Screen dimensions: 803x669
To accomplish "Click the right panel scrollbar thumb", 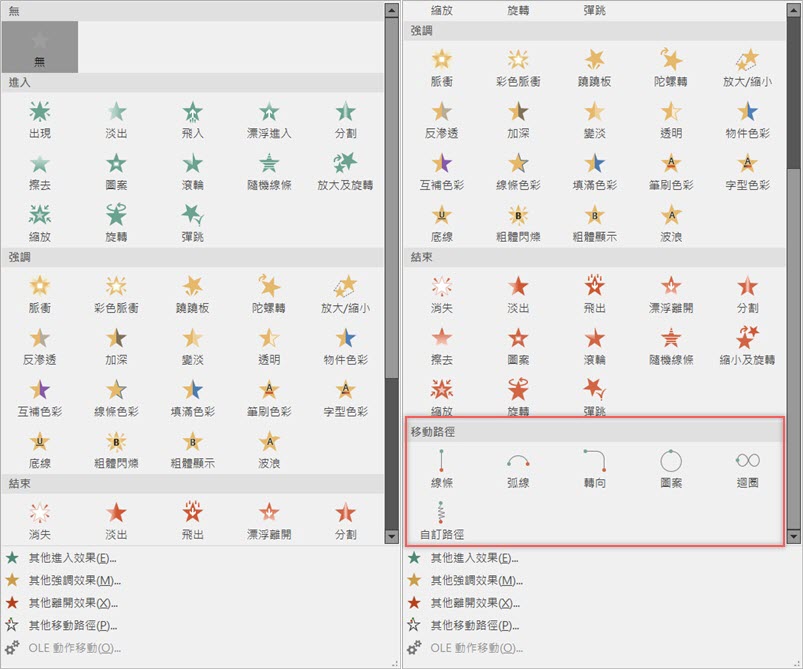I will [793, 348].
